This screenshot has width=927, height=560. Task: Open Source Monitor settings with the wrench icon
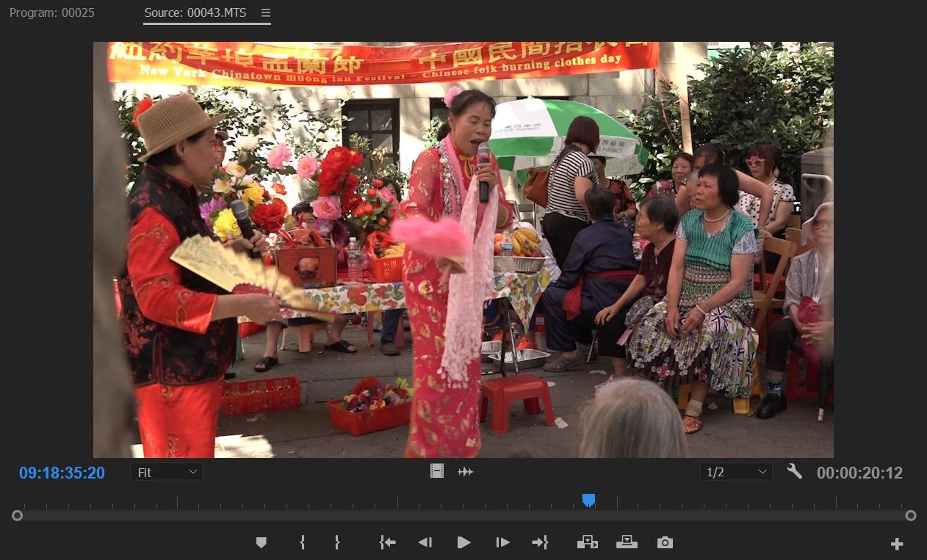click(794, 472)
